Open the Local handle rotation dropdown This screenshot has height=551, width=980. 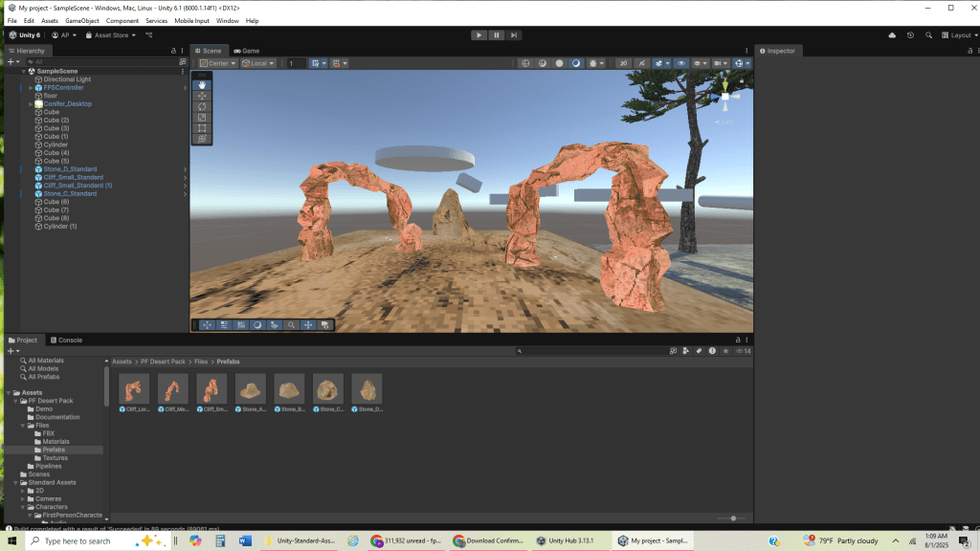coord(257,64)
